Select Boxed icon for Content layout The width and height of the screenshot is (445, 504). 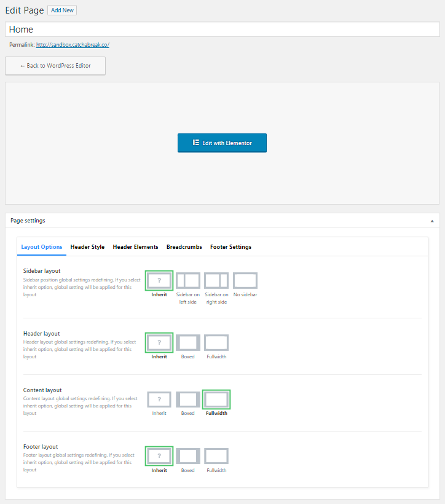[x=188, y=400]
